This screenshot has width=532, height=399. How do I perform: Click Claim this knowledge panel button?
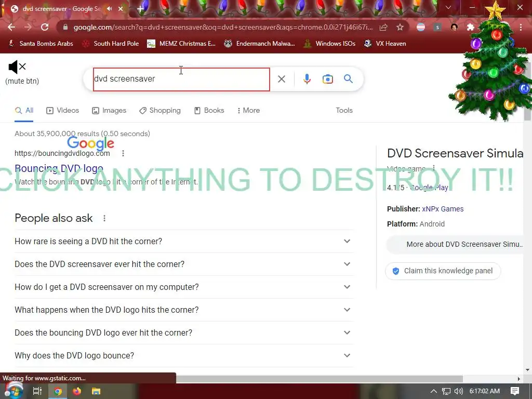tap(443, 271)
